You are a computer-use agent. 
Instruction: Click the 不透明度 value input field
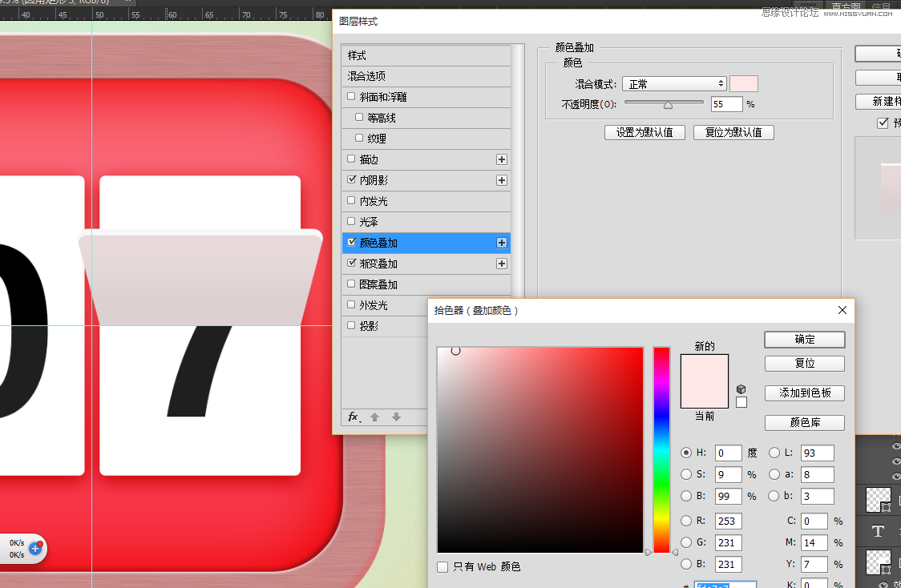coord(726,104)
